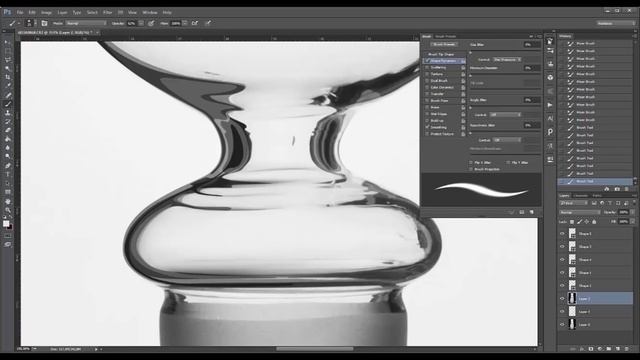Enable the Dual Brush checkbox

[427, 81]
